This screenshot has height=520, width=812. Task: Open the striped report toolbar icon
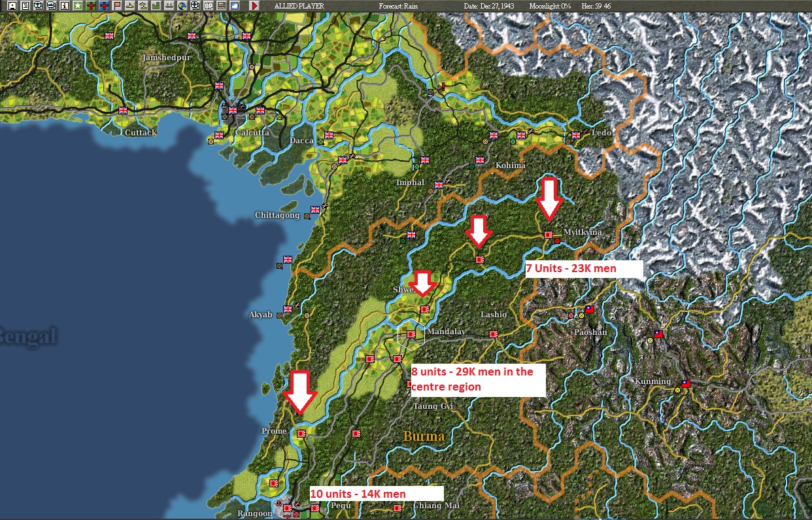(222, 6)
